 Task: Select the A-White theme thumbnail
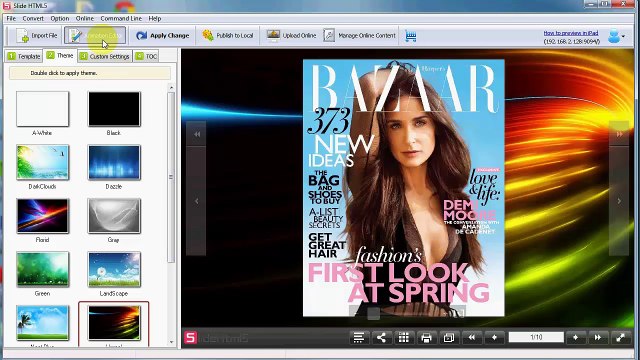(42, 109)
